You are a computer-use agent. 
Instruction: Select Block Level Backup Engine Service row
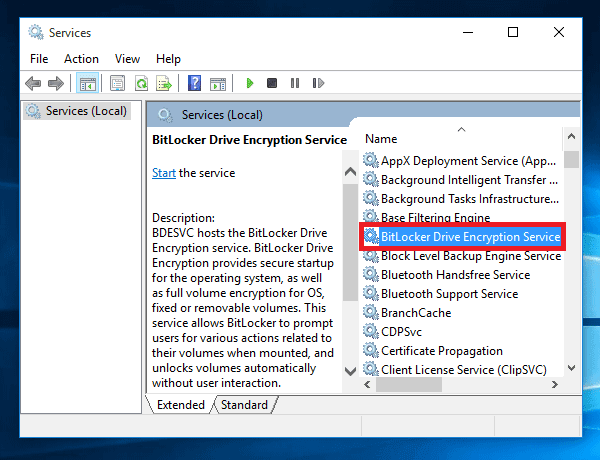[461, 256]
